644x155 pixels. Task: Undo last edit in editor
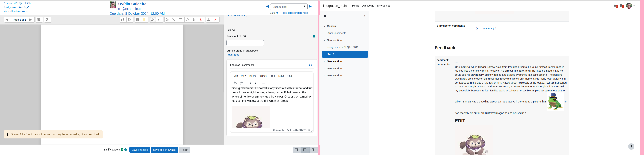tap(235, 83)
